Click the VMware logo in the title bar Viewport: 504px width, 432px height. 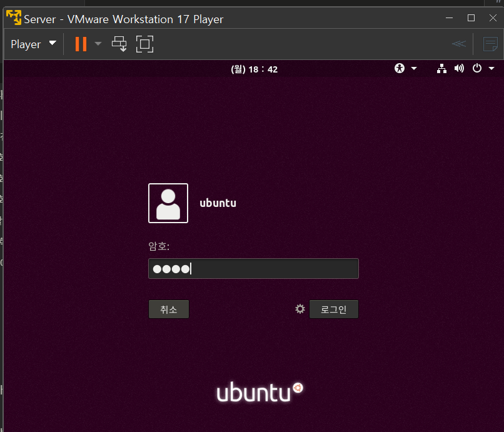coord(14,18)
